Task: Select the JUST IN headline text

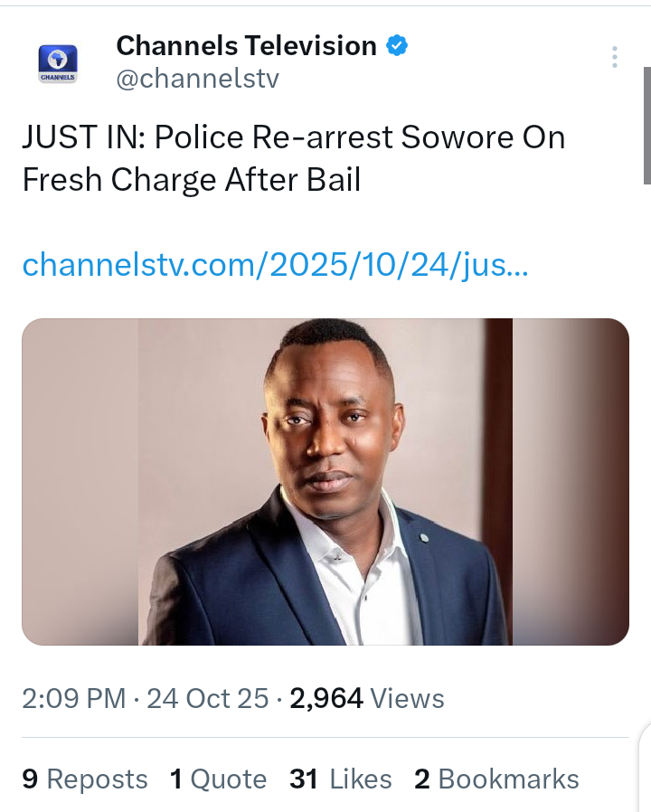Action: 293,158
